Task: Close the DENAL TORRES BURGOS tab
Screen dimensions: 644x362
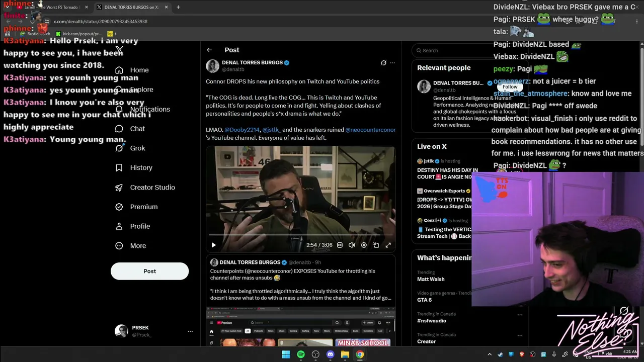Action: pos(166,7)
